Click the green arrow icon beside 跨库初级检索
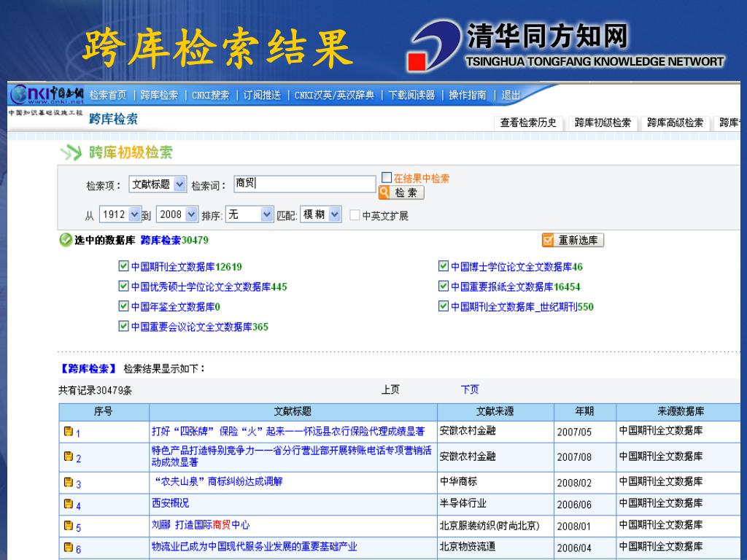 pos(71,152)
